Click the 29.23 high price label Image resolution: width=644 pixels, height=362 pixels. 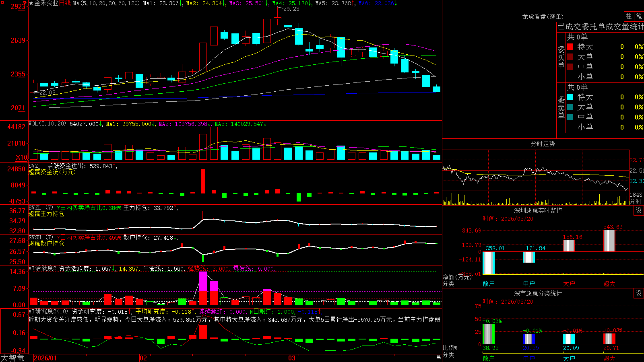291,9
